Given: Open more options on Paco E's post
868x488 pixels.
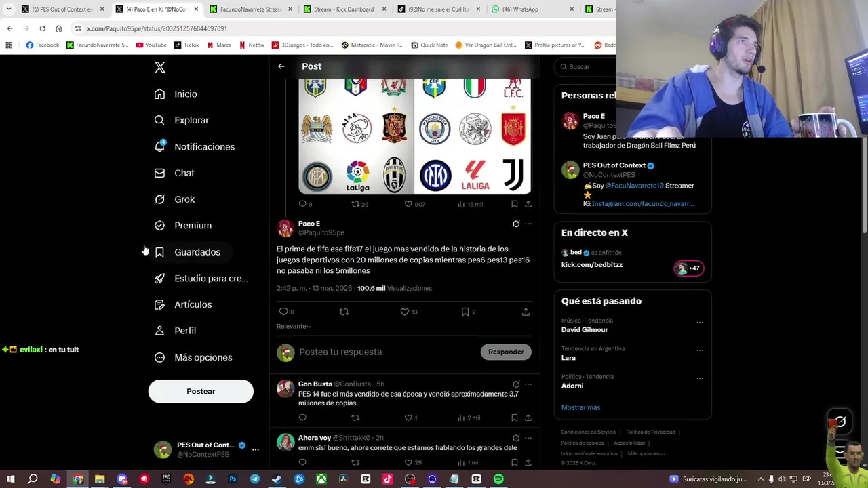Looking at the screenshot, I should pos(528,224).
